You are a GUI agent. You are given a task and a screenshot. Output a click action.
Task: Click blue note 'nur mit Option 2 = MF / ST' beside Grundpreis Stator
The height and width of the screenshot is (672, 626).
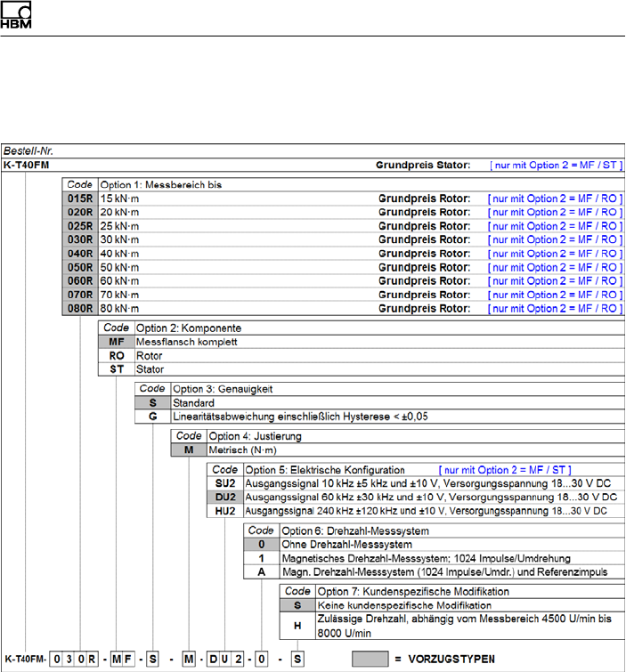(x=557, y=165)
